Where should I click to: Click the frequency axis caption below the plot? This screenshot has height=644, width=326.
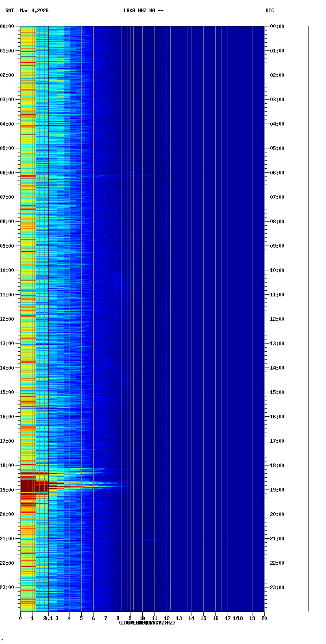(147, 623)
